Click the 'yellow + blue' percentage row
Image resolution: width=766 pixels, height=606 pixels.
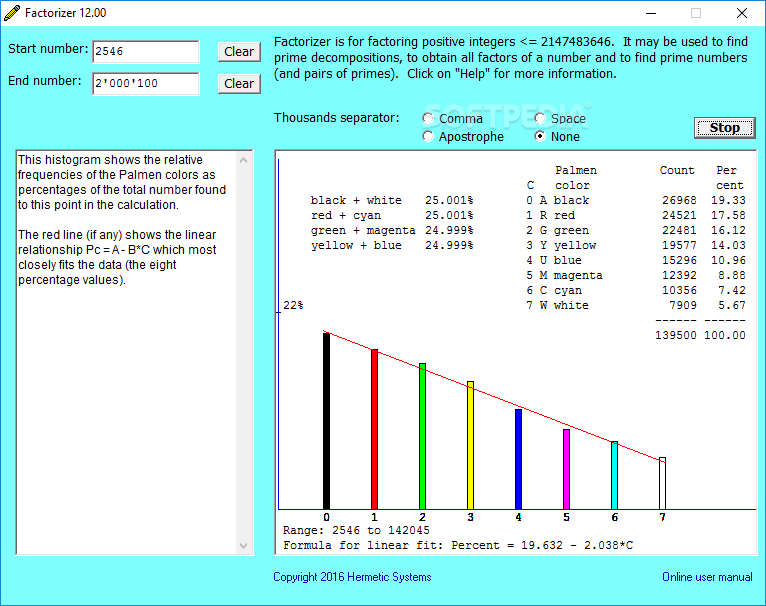(x=392, y=245)
